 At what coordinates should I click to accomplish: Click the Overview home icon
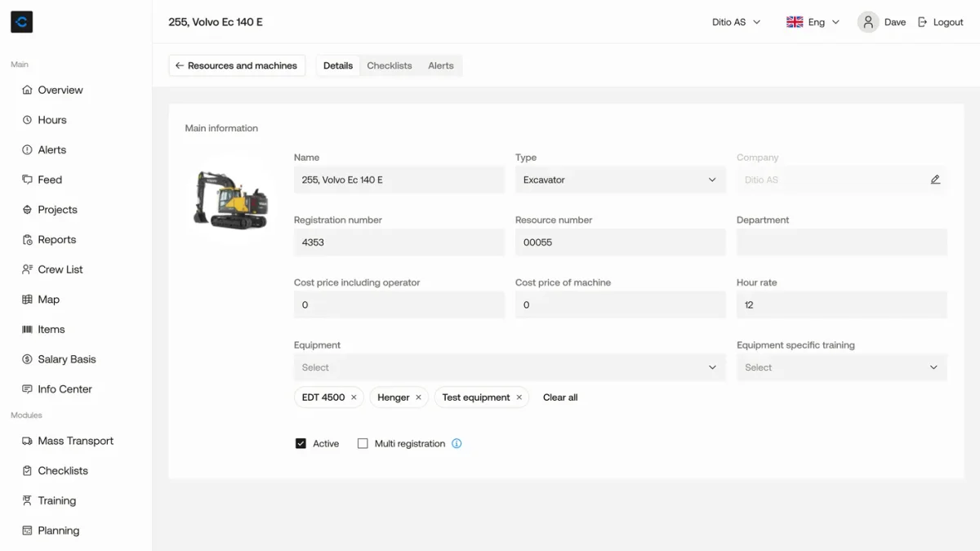pyautogui.click(x=27, y=90)
